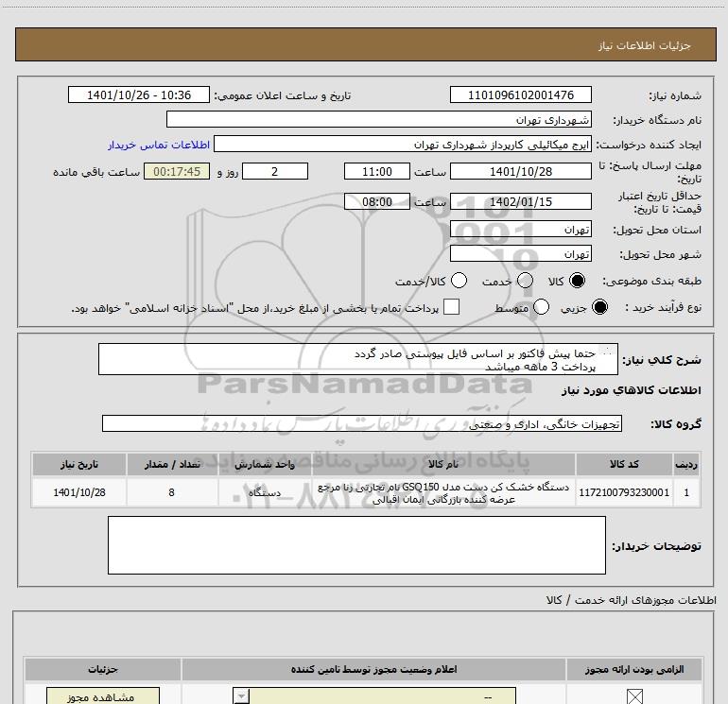
Task: Click the توضیحات خریدار text area
Action: tap(356, 545)
